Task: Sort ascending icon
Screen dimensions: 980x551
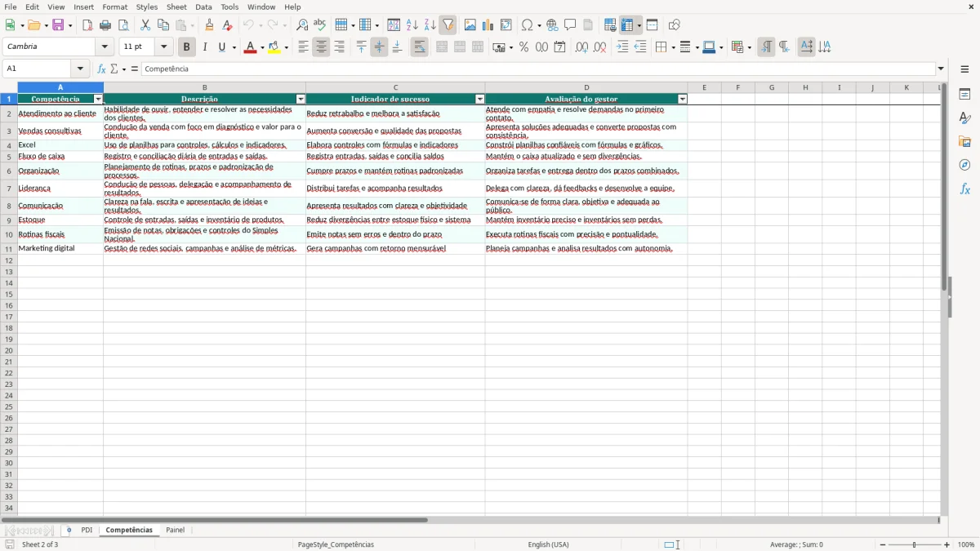Action: coord(412,25)
